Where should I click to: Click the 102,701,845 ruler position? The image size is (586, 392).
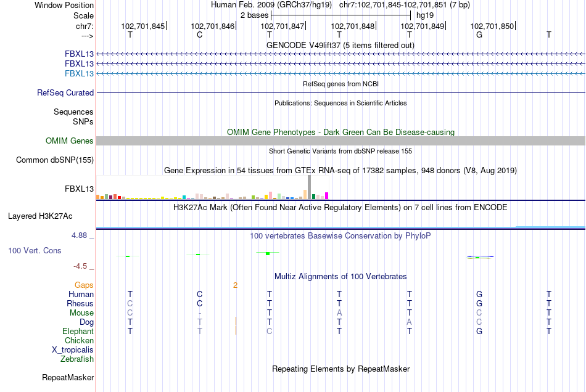[142, 26]
